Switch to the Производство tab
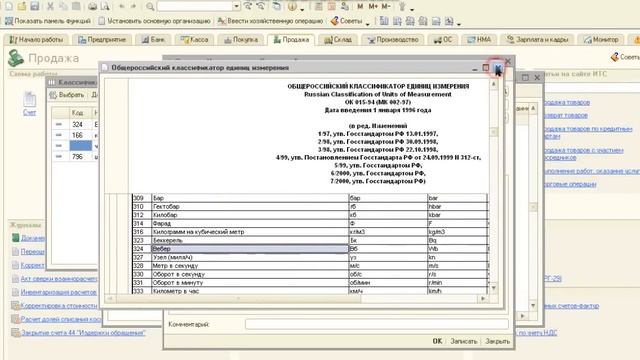The width and height of the screenshot is (640, 360). tap(393, 40)
